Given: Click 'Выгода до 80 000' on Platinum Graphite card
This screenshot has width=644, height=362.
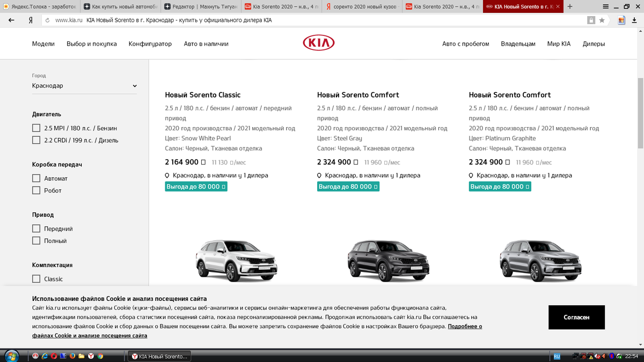Looking at the screenshot, I should [500, 187].
